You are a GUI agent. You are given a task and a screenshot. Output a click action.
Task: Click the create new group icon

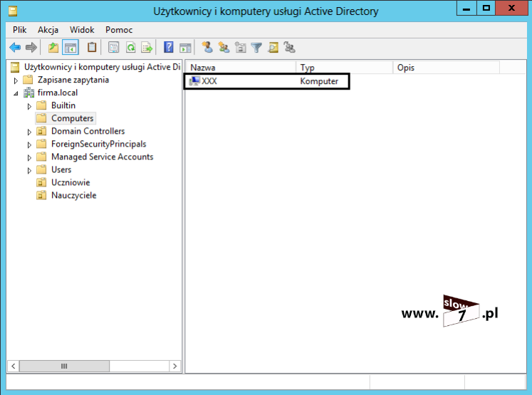pyautogui.click(x=224, y=48)
